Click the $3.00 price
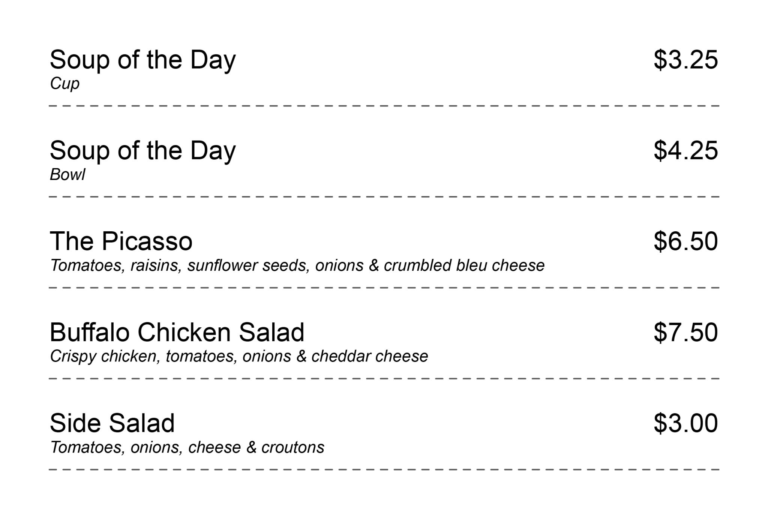Screen dimensions: 768x532 pos(685,423)
